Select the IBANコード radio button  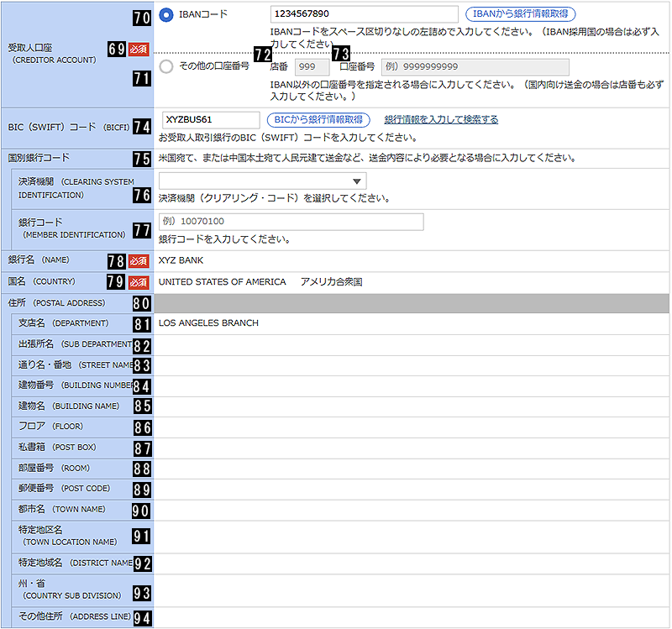pos(165,15)
